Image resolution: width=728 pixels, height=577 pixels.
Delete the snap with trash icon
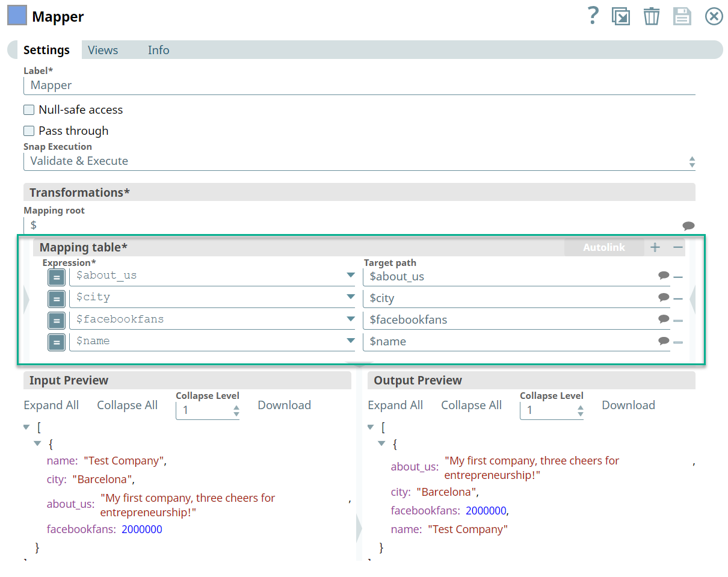(652, 16)
